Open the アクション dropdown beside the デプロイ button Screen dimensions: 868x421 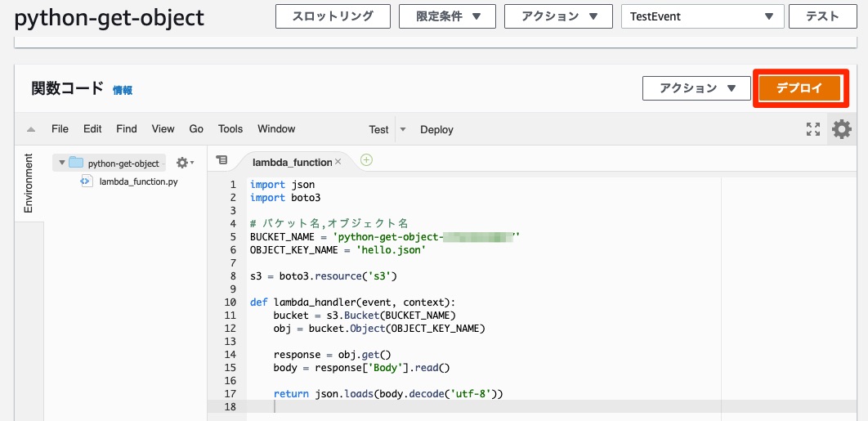pos(696,88)
